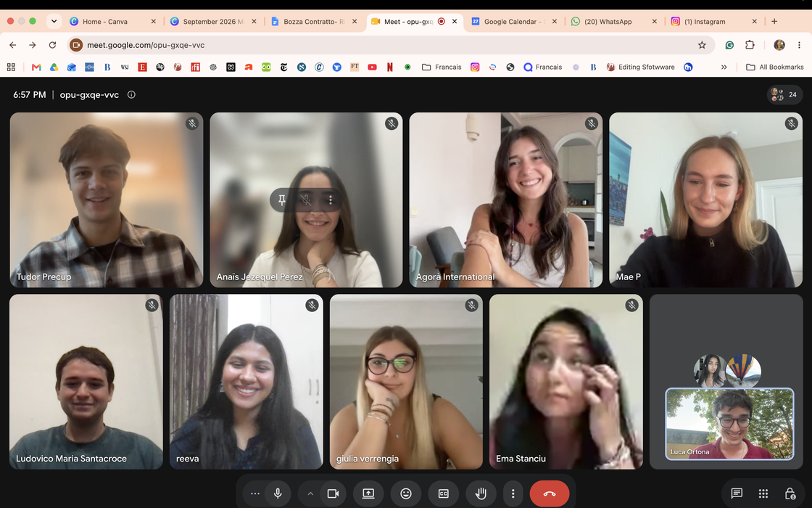The height and width of the screenshot is (508, 812).
Task: Open the Activities grid icon
Action: 763,493
